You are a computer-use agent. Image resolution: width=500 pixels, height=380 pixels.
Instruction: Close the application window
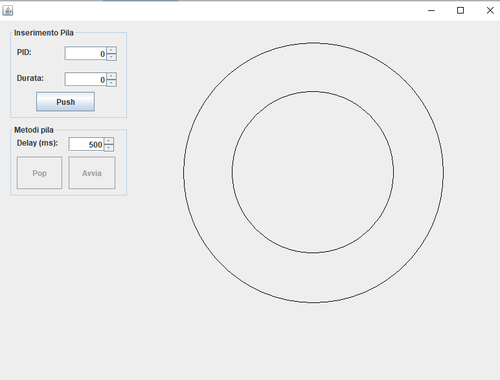490,10
